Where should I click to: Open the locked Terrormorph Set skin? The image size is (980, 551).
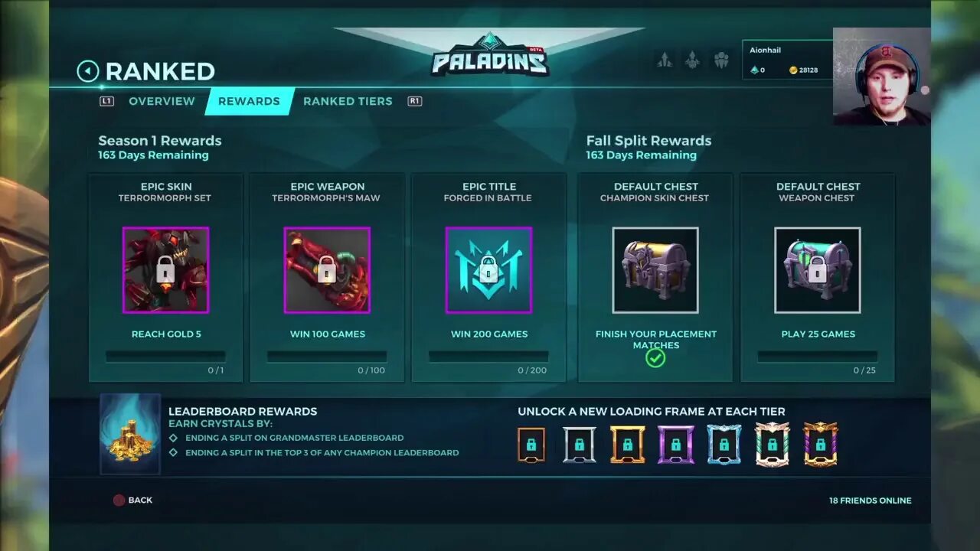[x=165, y=270]
